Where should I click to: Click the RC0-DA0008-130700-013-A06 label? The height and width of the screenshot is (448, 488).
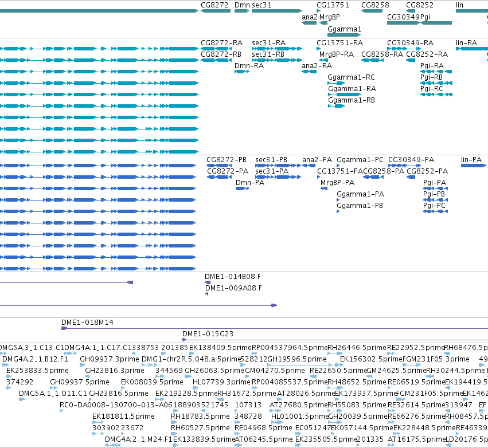(x=116, y=405)
